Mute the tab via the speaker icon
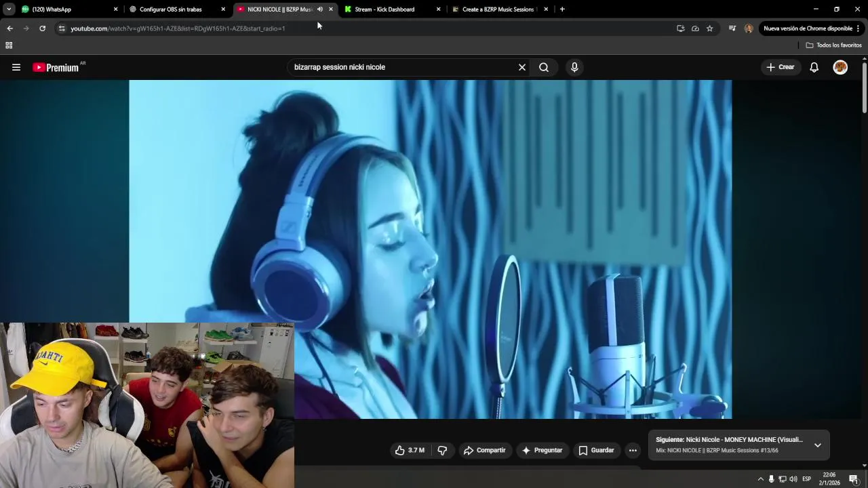868x488 pixels. tap(319, 9)
